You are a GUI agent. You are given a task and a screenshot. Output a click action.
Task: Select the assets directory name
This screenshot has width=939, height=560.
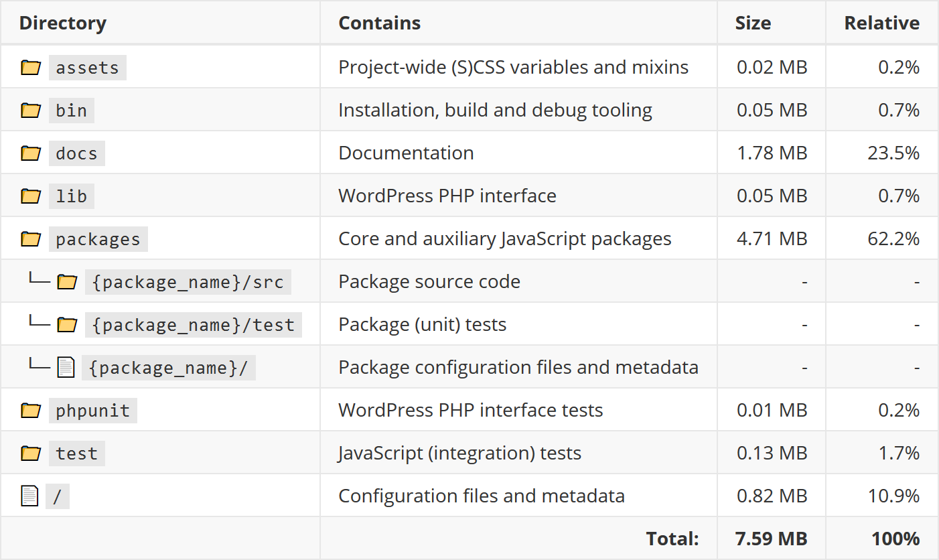pos(87,68)
